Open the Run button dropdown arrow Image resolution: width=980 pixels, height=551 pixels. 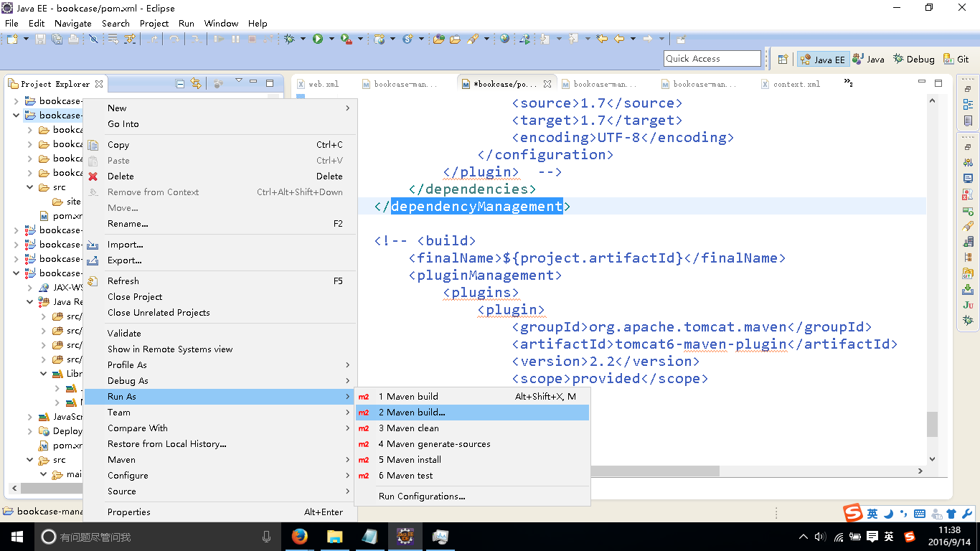pos(331,39)
